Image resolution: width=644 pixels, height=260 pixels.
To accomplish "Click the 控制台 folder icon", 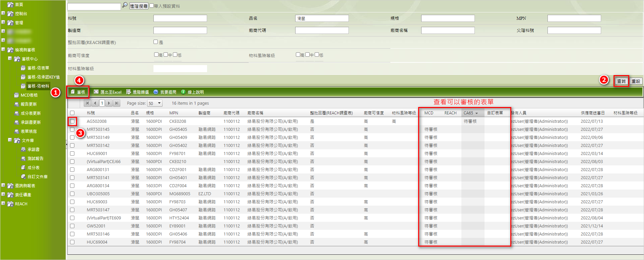I will [x=10, y=14].
